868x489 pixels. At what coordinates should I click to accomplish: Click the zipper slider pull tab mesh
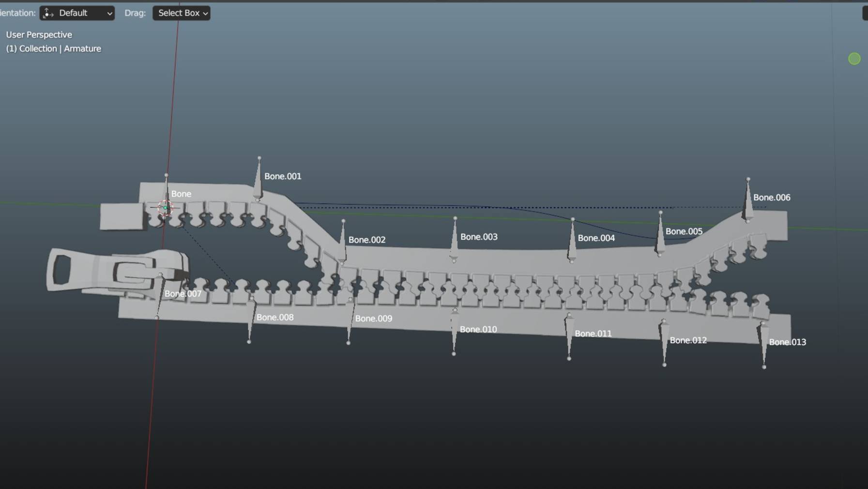point(77,271)
